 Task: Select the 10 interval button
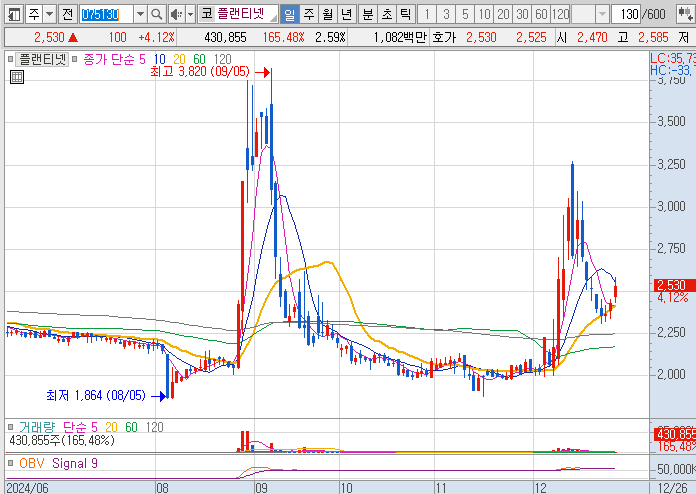(484, 15)
